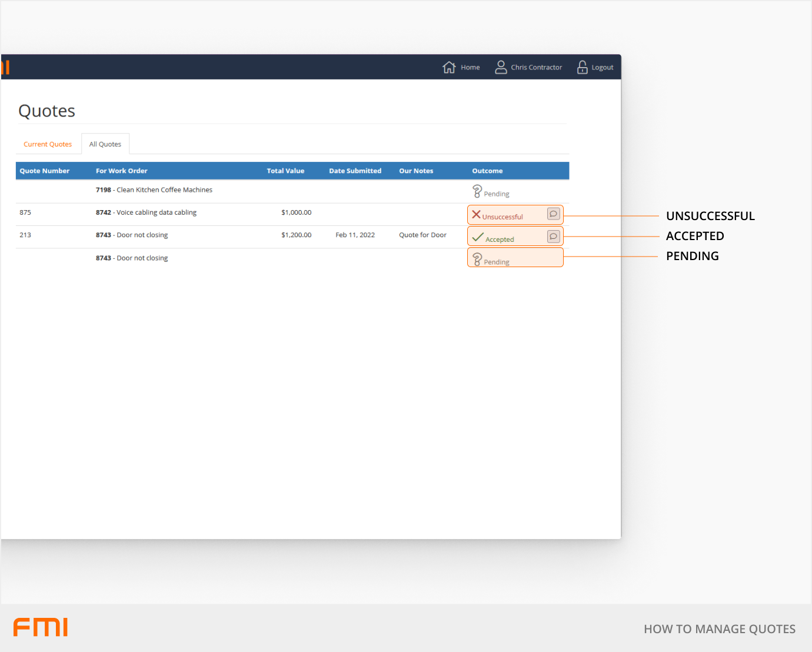Click Pending question icon in last row

(477, 260)
